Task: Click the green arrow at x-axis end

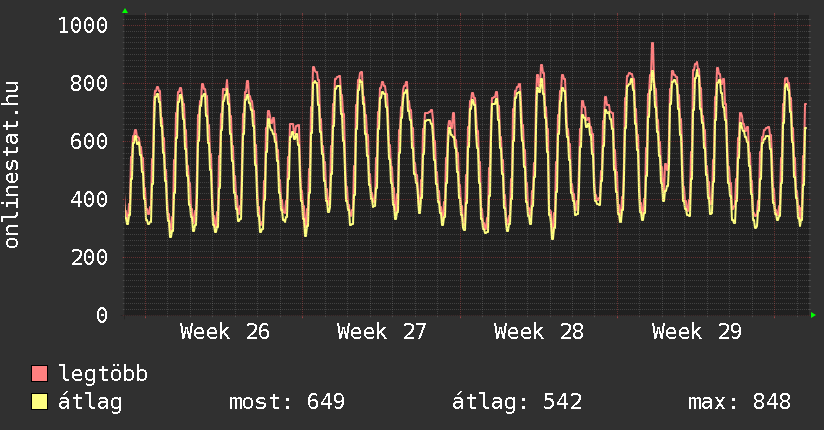Action: click(x=813, y=315)
